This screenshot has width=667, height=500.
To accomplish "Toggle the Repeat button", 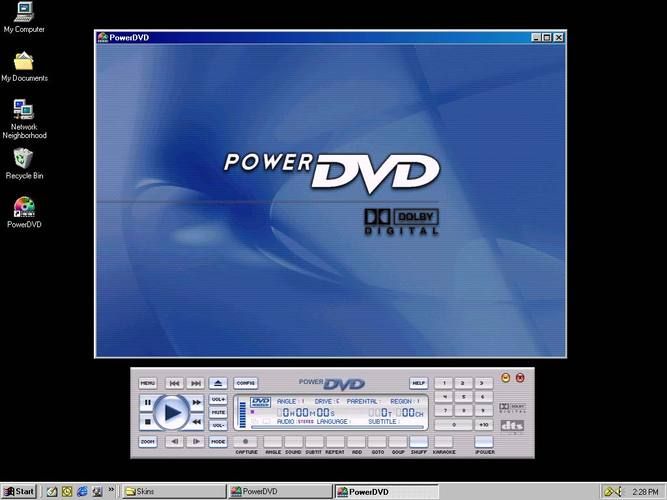I will 335,441.
